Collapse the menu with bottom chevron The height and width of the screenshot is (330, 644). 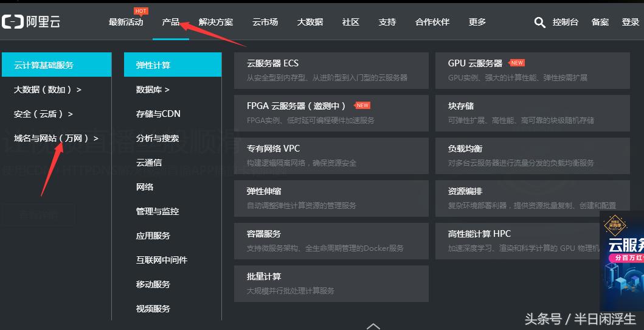coord(373,326)
